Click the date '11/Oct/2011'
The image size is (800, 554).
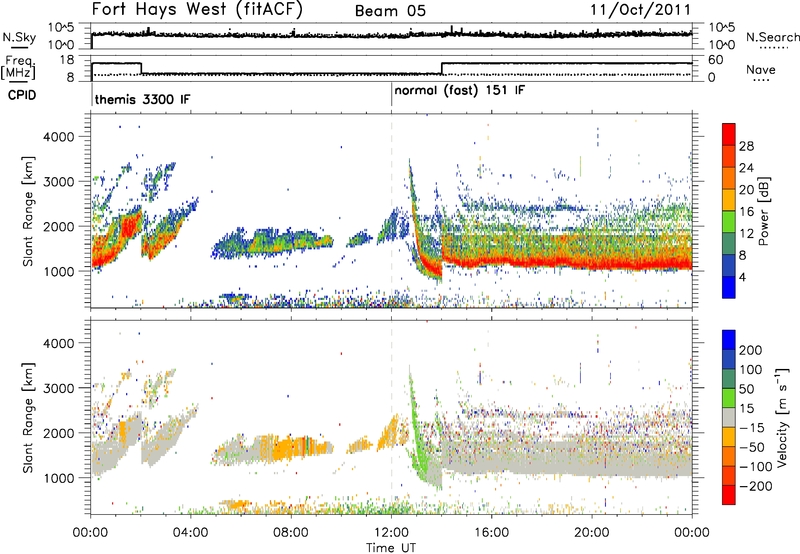(x=641, y=10)
